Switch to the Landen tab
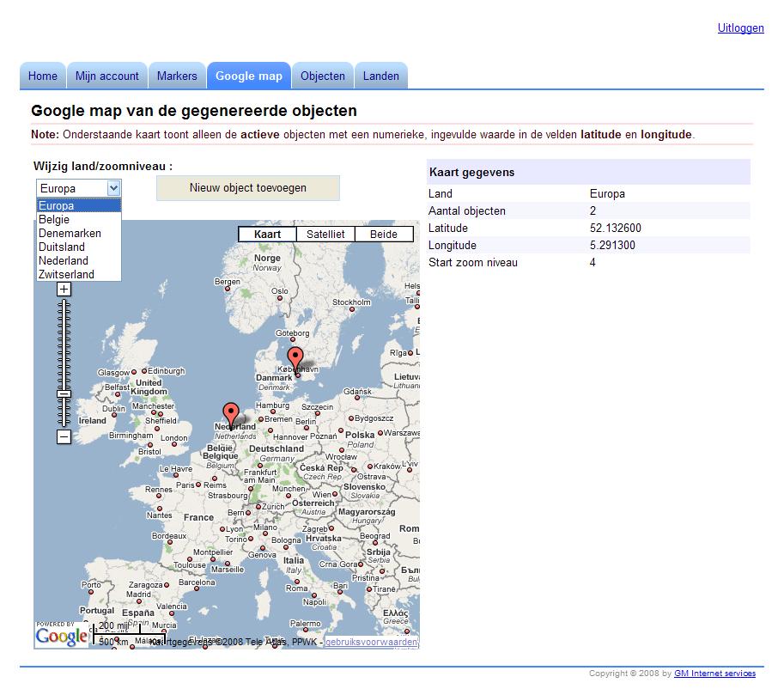 381,76
